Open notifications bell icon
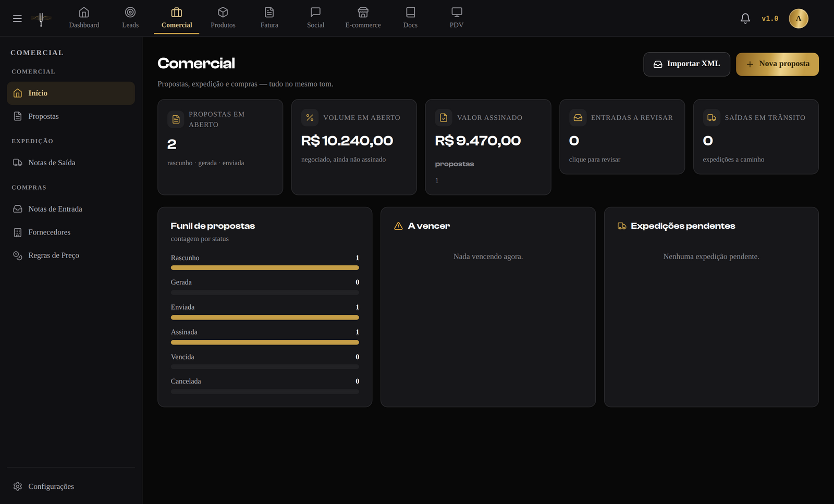The image size is (834, 504). (745, 19)
